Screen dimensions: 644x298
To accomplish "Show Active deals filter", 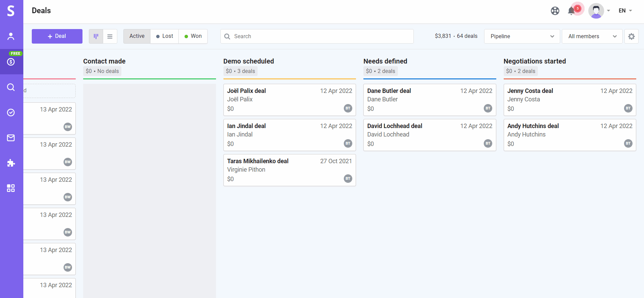I will [137, 36].
